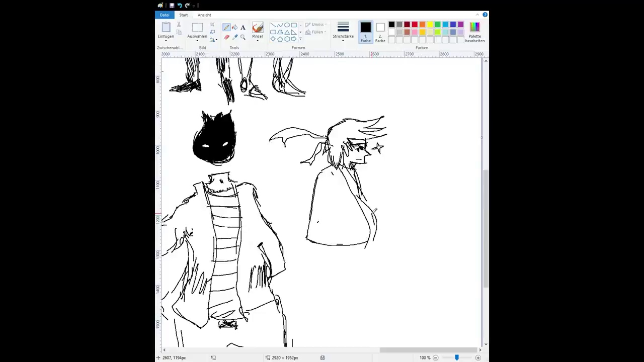Choose the triangle shape
Viewport: 644px width, 362px height.
(x=287, y=32)
